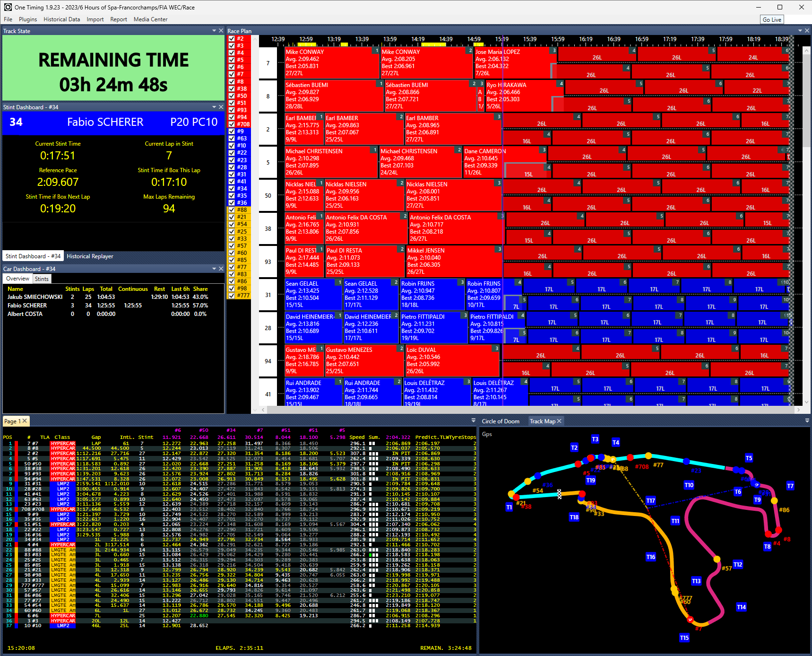The image size is (812, 656).
Task: Click 12:59 marker on Race Plan timeline
Action: pos(306,39)
